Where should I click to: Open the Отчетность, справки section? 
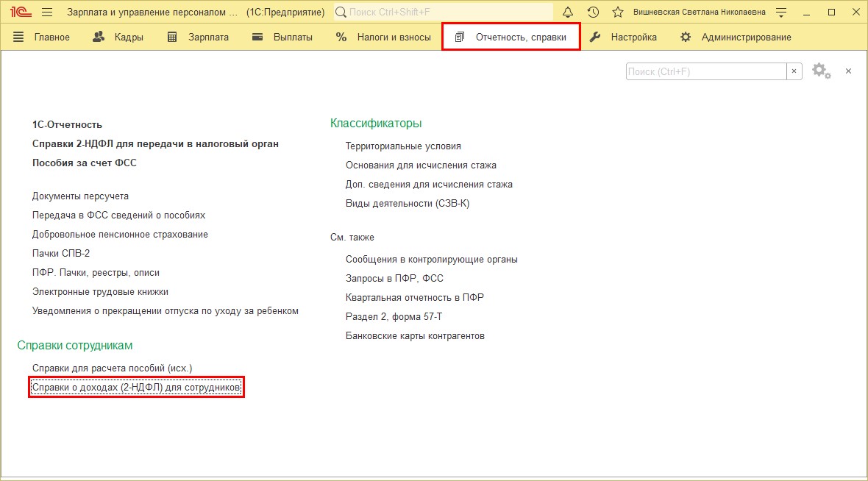point(511,37)
